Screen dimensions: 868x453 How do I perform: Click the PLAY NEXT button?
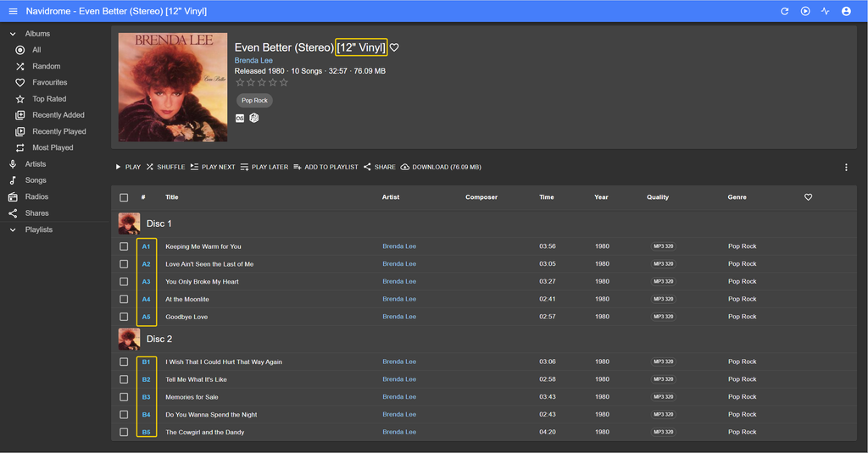point(213,167)
